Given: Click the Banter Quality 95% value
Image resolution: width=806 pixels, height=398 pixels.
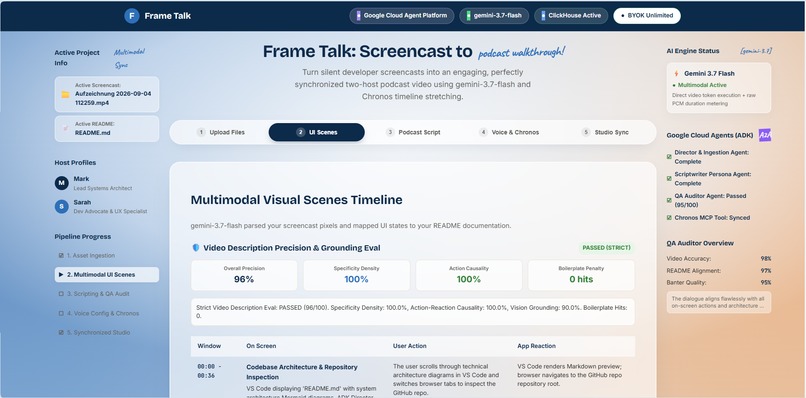Looking at the screenshot, I should pos(766,282).
